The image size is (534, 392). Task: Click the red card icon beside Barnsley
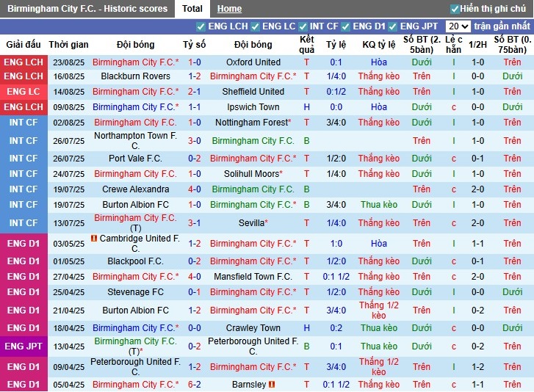pyautogui.click(x=272, y=385)
